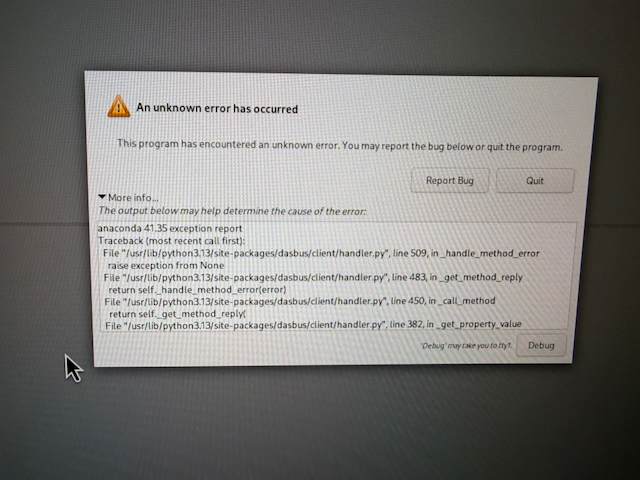Click the More info... label
The width and height of the screenshot is (640, 480).
pos(133,198)
